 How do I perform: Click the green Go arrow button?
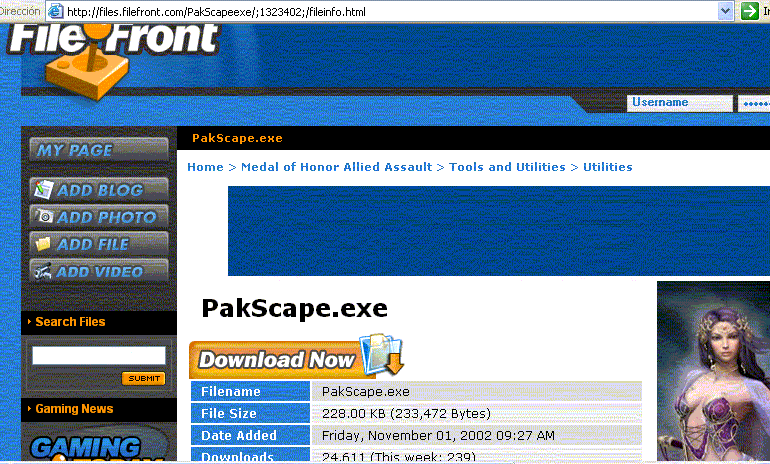click(x=749, y=11)
